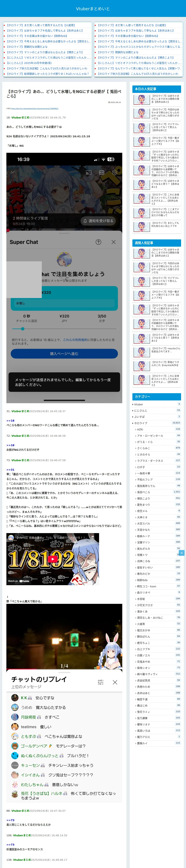Open the Vtuberまとめいと site title
186x868 pixels.
[x=93, y=9]
